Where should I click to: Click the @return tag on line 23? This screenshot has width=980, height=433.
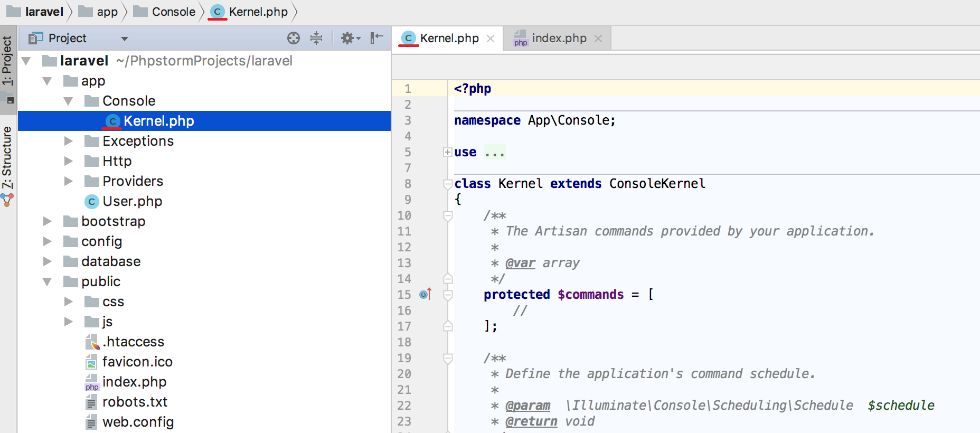(531, 421)
